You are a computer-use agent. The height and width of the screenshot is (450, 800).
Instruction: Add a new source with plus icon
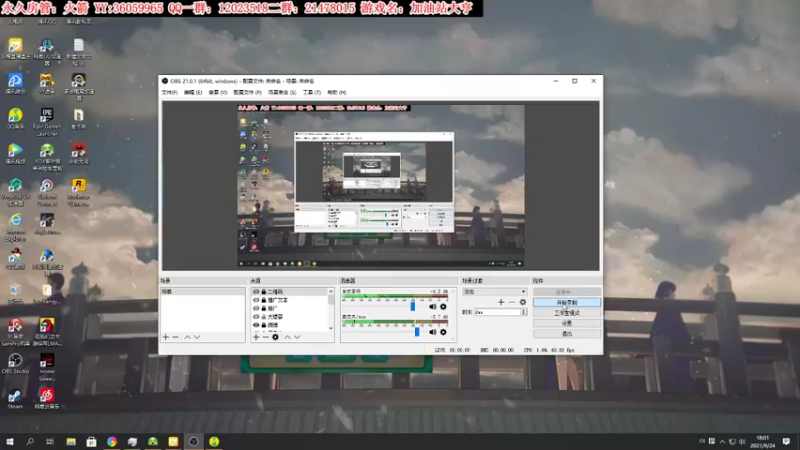click(x=256, y=337)
